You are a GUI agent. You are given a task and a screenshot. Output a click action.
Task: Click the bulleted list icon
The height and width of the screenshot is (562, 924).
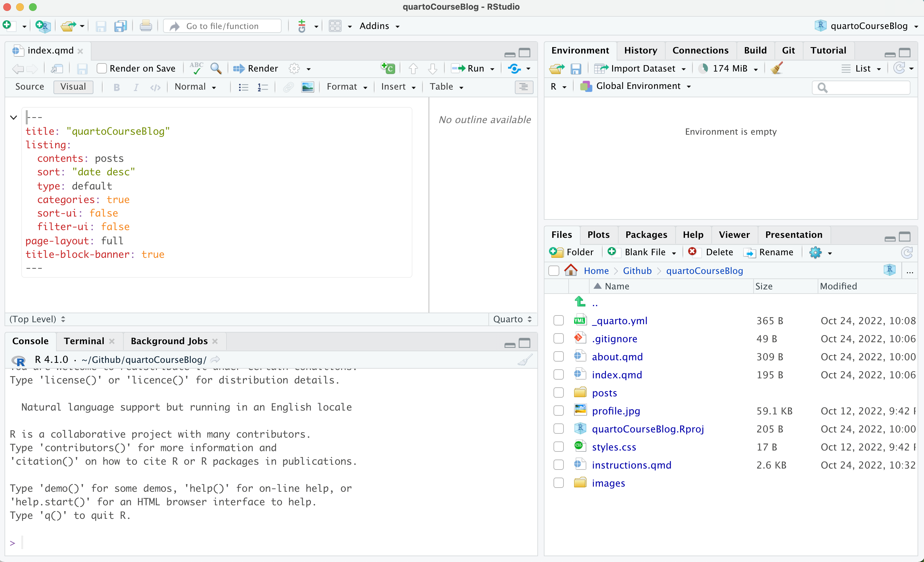point(243,87)
